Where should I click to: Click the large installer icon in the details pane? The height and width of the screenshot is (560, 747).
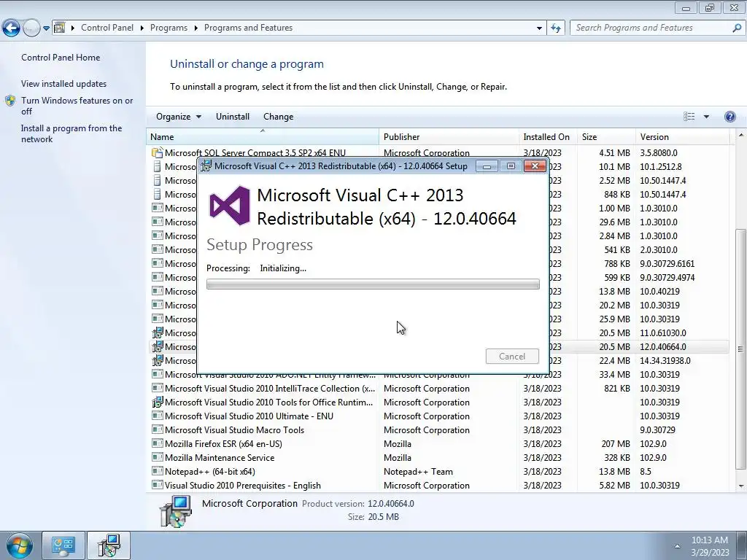coord(175,511)
